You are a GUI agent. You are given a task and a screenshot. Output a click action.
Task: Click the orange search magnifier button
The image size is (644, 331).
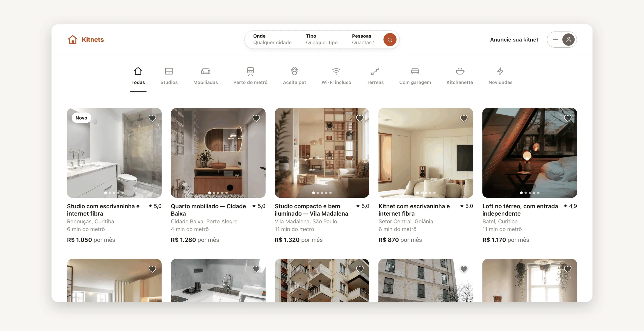pyautogui.click(x=389, y=40)
